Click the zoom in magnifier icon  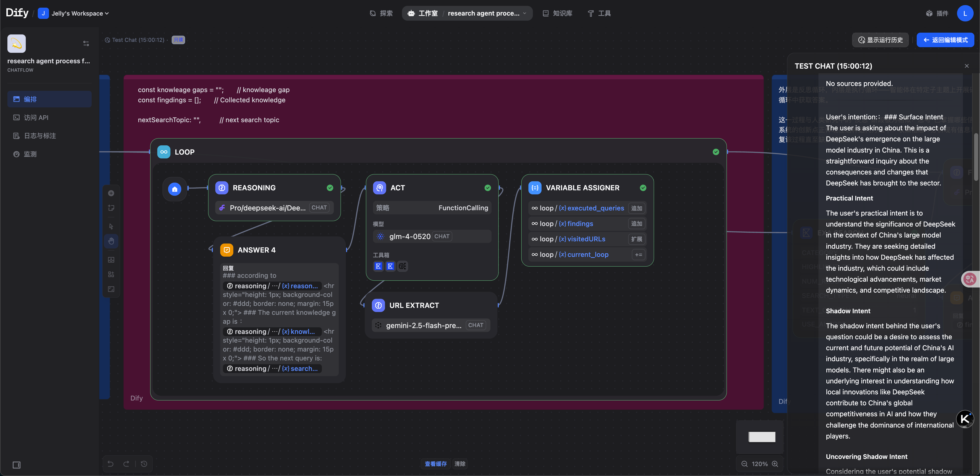click(x=775, y=464)
